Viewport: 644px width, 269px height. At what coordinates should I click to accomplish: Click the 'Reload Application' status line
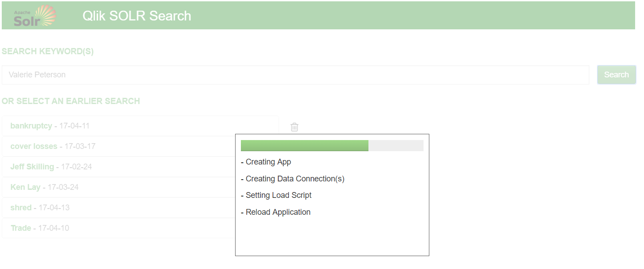click(x=276, y=212)
